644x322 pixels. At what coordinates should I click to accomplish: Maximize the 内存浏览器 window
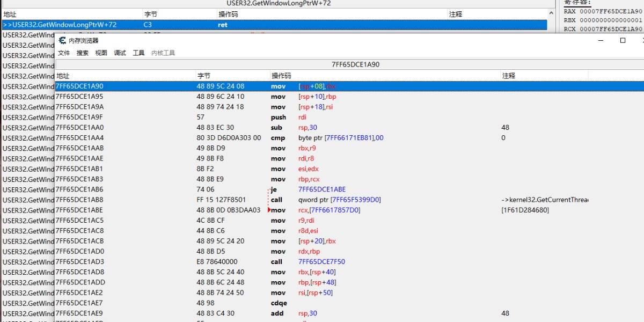[x=623, y=41]
